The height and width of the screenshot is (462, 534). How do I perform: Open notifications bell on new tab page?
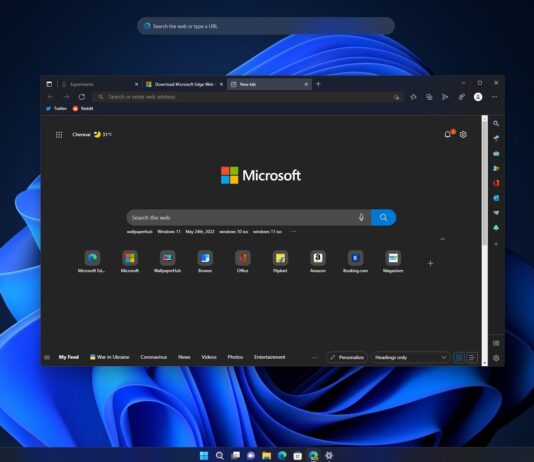click(448, 134)
